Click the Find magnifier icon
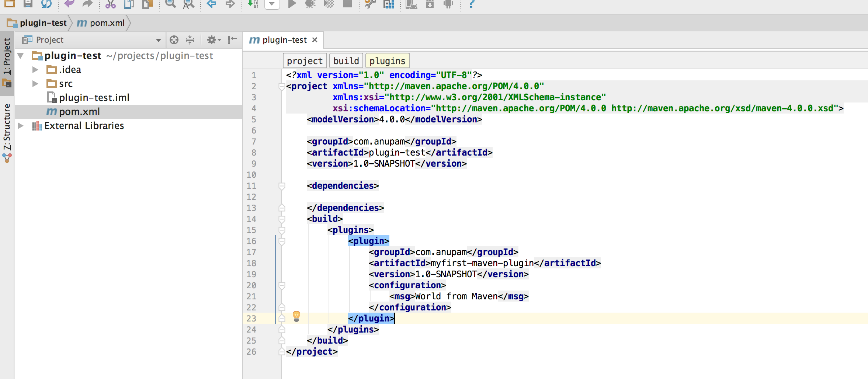 (x=170, y=4)
